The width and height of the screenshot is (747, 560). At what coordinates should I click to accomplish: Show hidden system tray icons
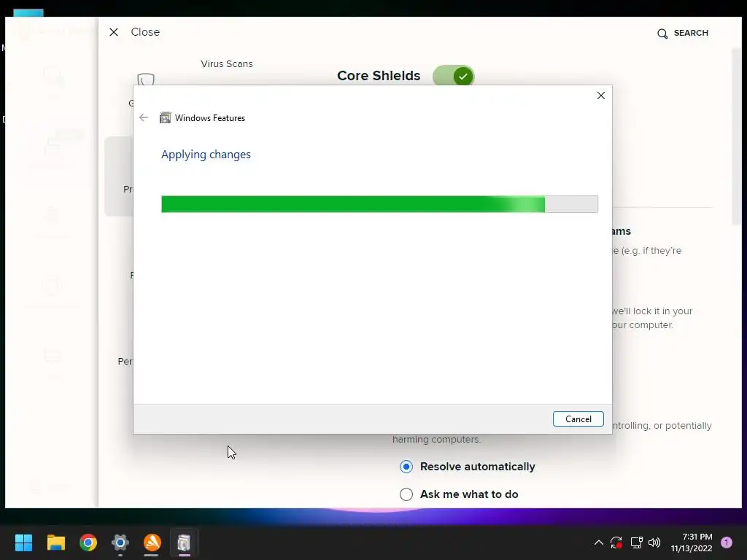(599, 542)
